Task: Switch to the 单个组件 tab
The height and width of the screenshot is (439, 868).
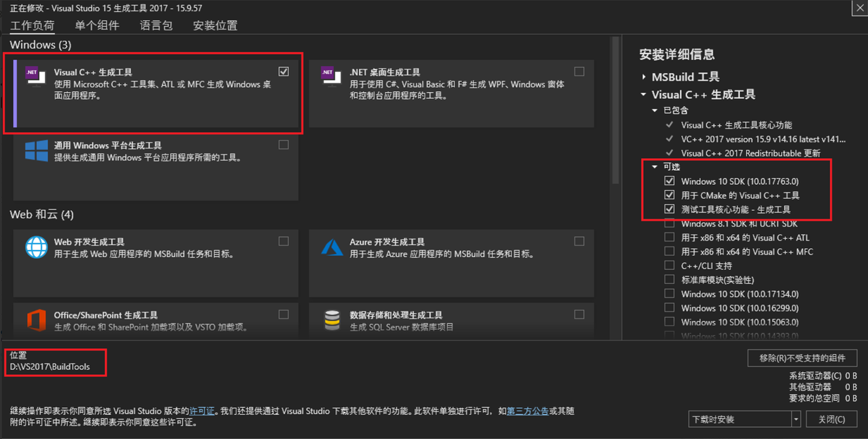Action: [97, 25]
